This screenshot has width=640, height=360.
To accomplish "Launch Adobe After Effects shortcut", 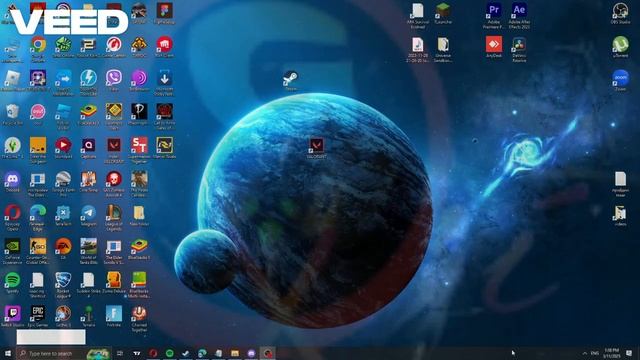I will pos(519,11).
